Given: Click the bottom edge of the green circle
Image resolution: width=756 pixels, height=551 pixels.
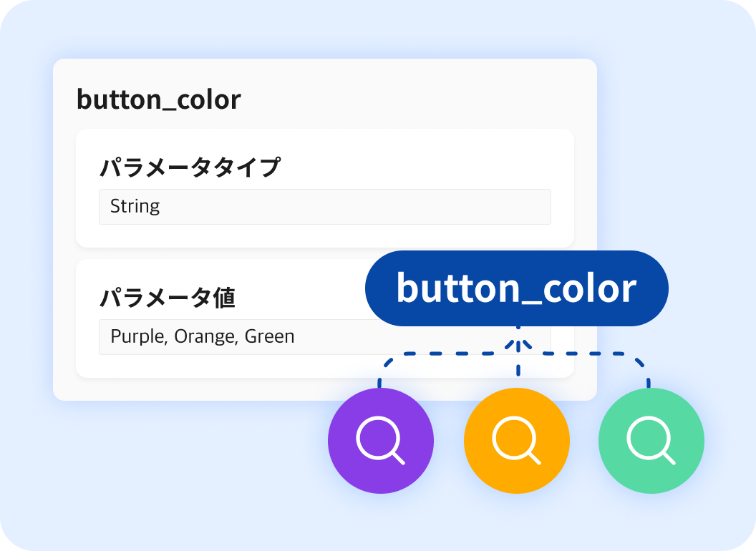Looking at the screenshot, I should pyautogui.click(x=651, y=491).
